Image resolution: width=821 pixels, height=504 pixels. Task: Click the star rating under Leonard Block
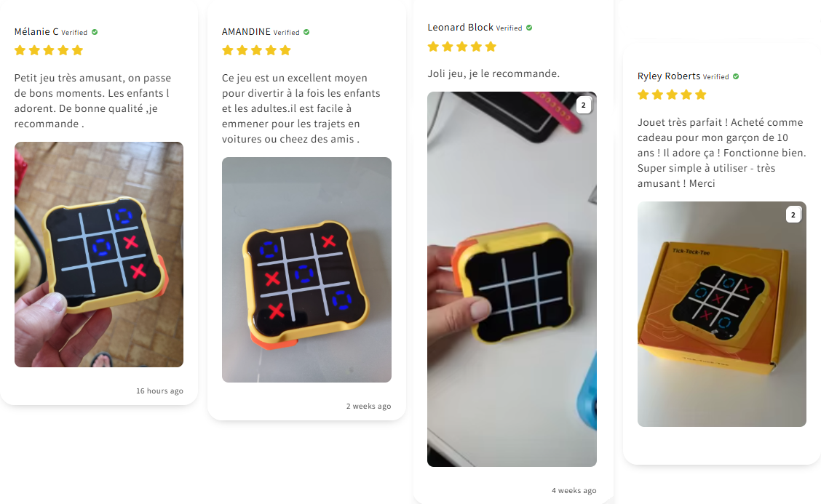pos(461,47)
